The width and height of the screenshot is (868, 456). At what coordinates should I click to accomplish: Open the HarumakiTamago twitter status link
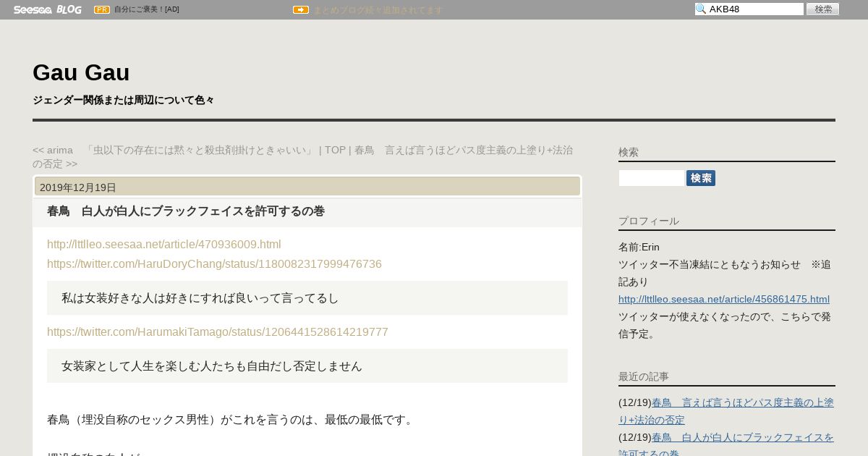218,332
